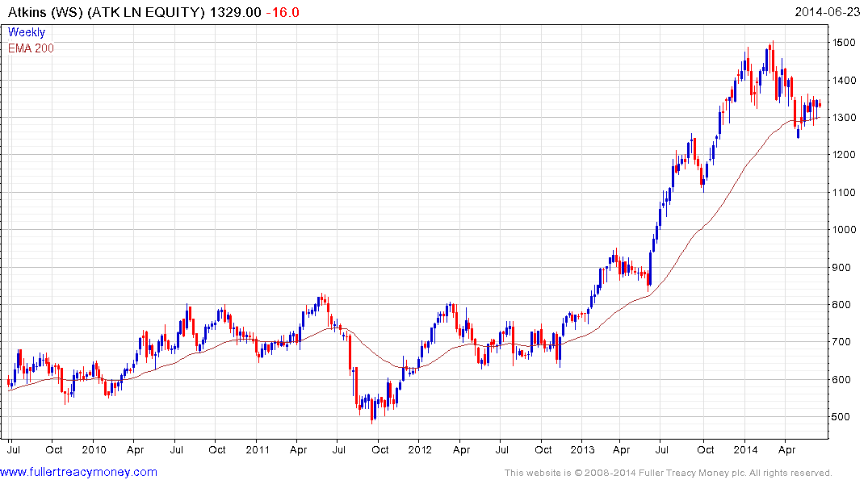The height and width of the screenshot is (484, 868).
Task: Click the 800 price axis label
Action: point(841,305)
